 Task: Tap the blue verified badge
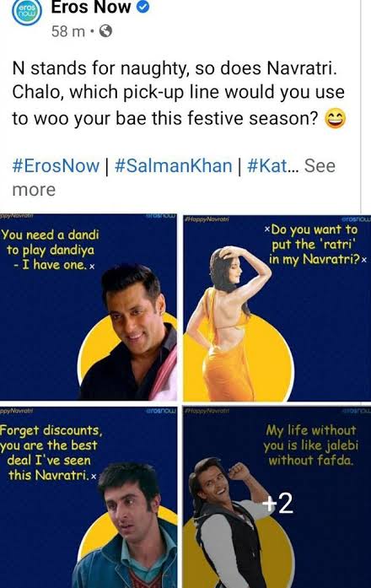point(142,7)
